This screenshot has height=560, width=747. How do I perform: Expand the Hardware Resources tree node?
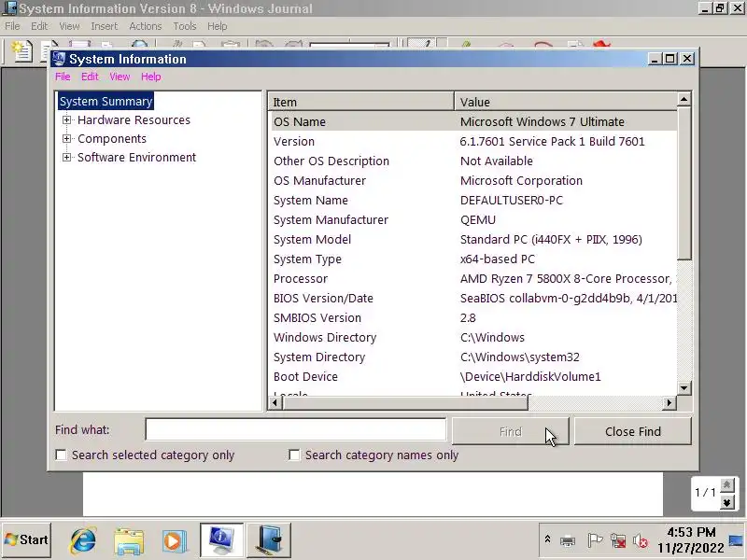66,120
